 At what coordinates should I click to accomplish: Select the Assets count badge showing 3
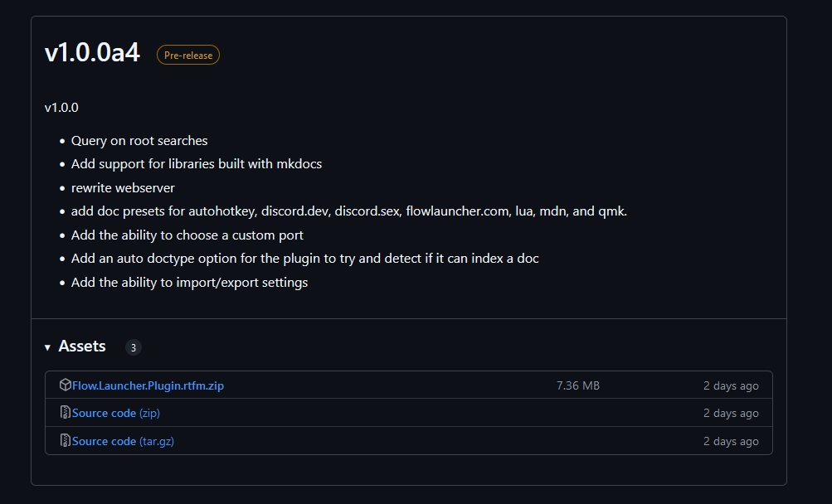click(x=133, y=347)
